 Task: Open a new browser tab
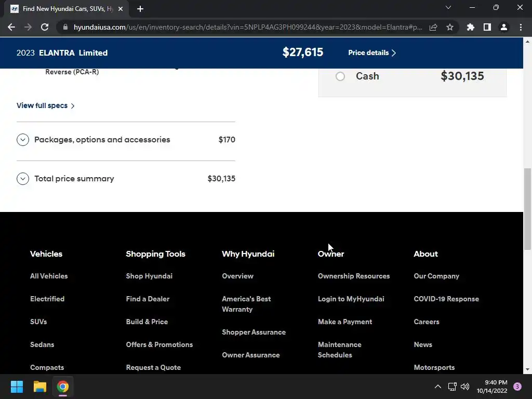point(140,9)
